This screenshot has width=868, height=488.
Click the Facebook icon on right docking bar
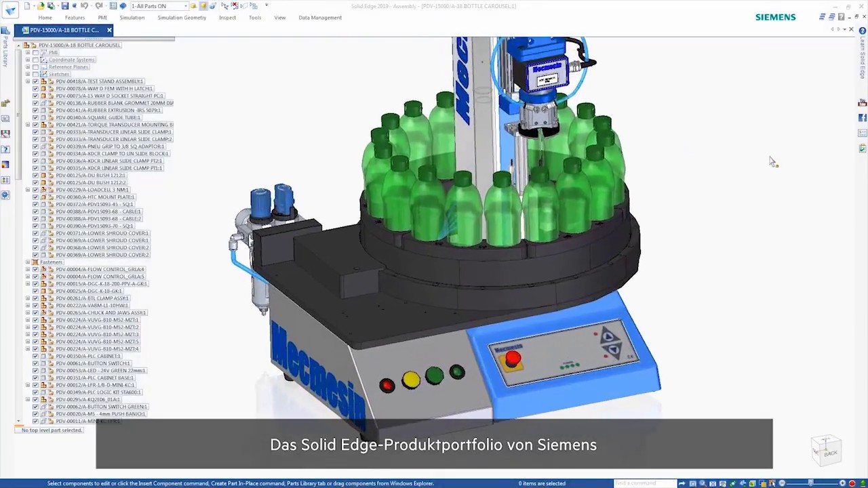pos(863,117)
